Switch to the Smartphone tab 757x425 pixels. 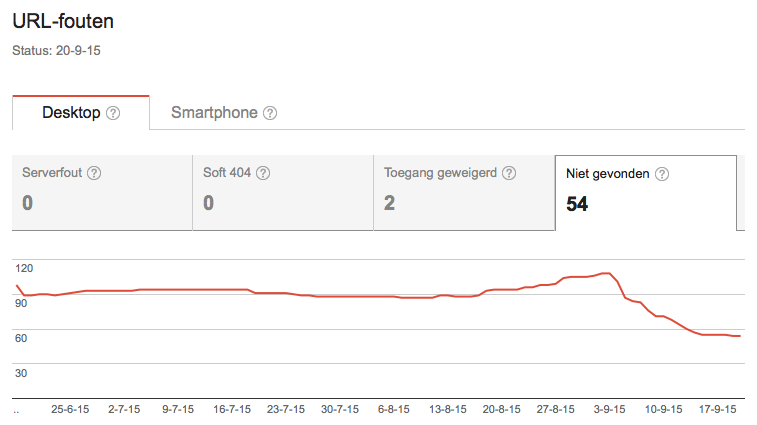click(214, 113)
